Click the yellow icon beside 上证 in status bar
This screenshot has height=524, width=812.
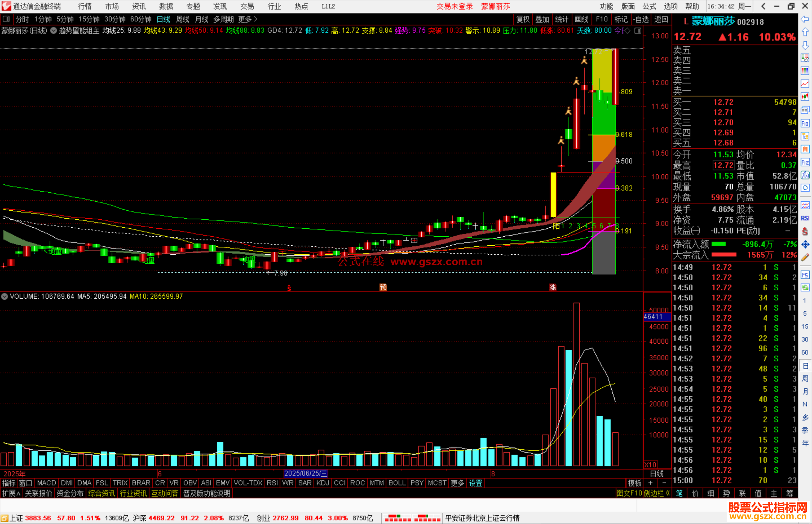click(x=5, y=518)
